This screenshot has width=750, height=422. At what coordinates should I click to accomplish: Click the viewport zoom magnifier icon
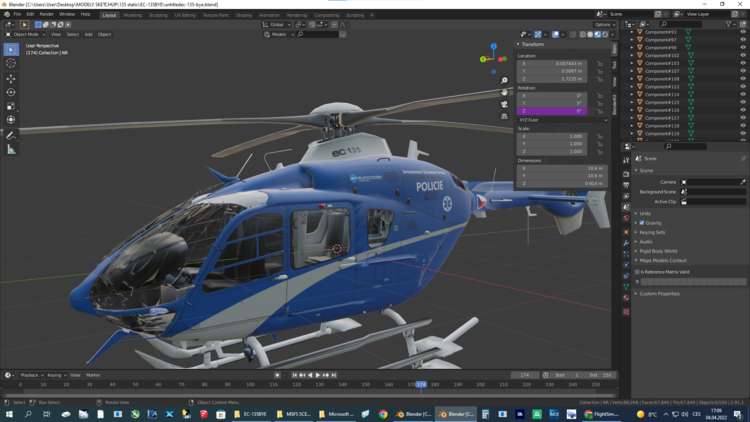click(x=504, y=81)
